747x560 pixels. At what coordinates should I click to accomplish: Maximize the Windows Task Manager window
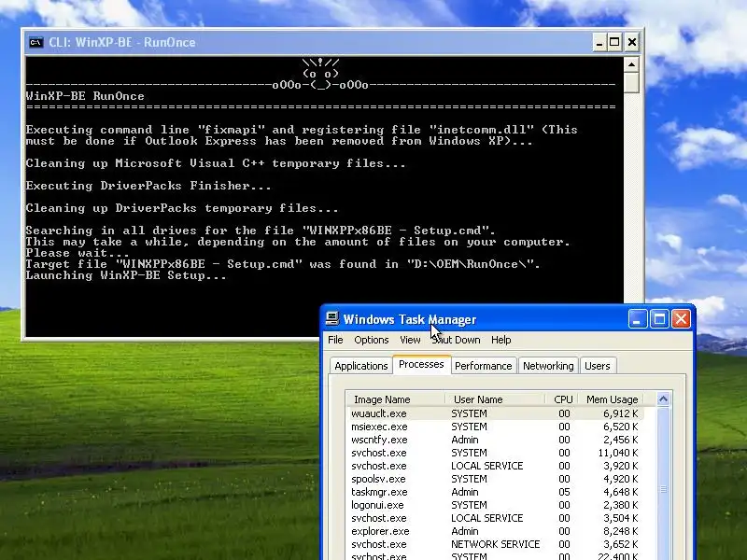[x=659, y=318]
